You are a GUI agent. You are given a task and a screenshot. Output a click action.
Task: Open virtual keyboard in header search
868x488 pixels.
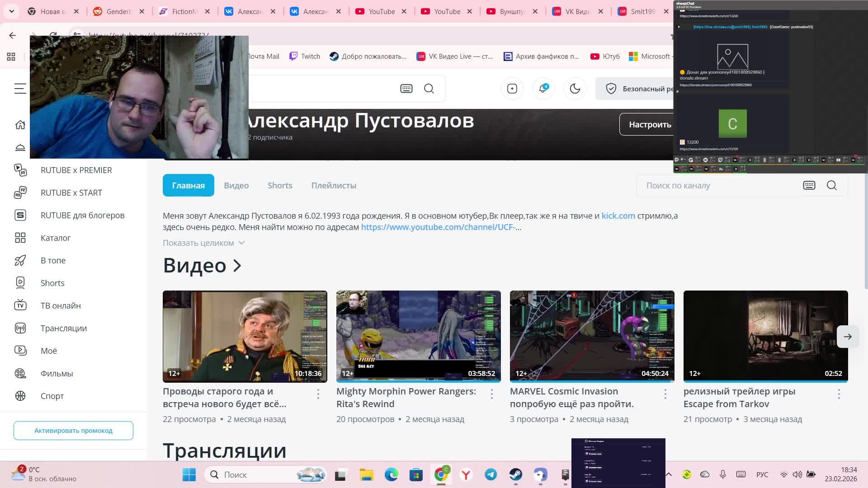coord(406,89)
